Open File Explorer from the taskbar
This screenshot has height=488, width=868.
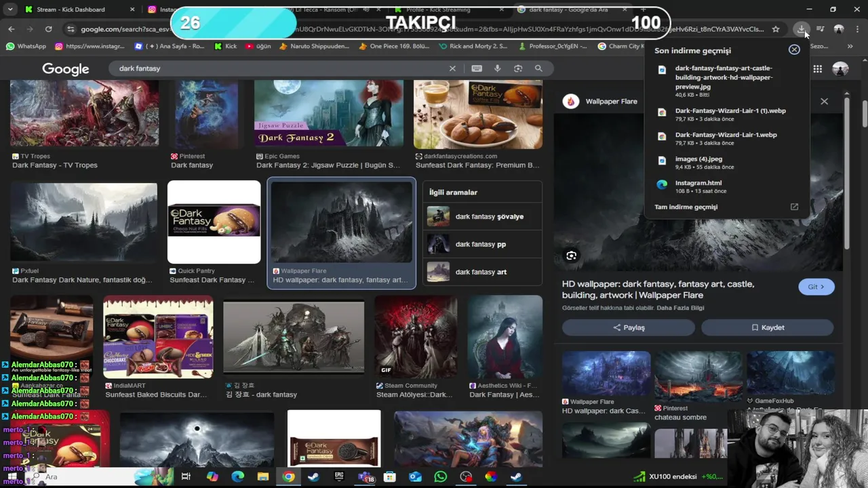coord(263,476)
